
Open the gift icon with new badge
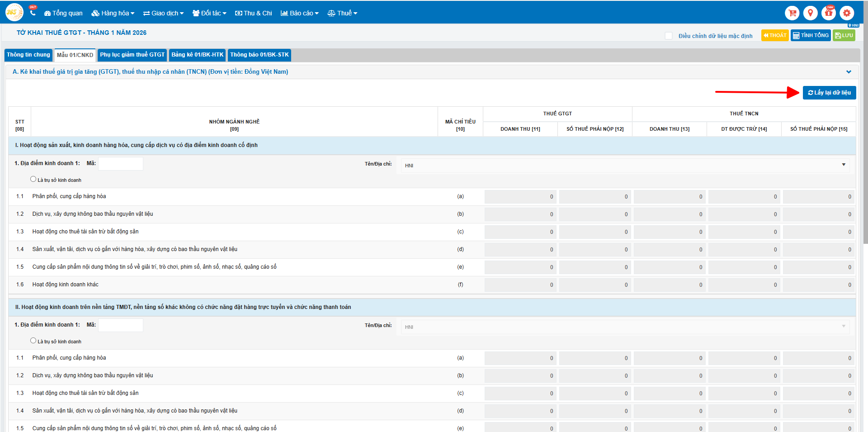(x=829, y=13)
